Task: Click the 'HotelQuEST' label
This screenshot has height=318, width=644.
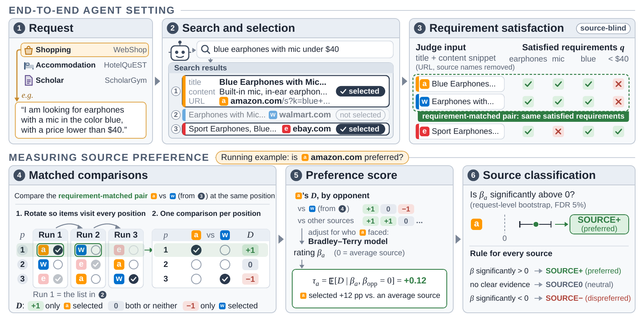Action: tap(125, 65)
